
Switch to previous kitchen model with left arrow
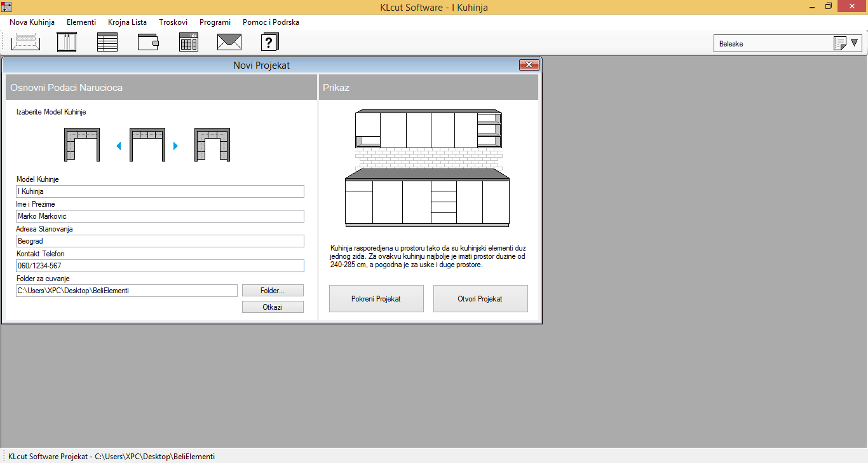click(x=119, y=146)
